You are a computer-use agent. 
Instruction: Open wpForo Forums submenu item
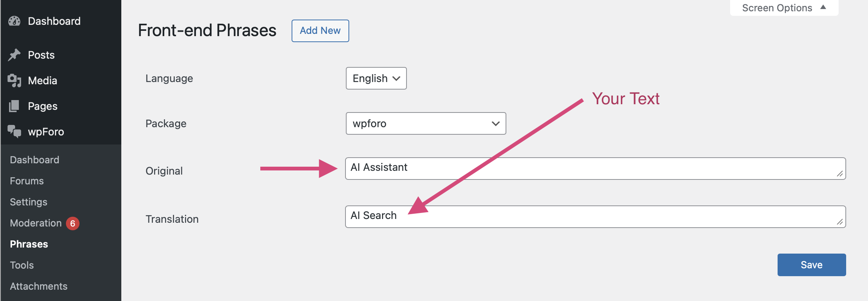[27, 181]
